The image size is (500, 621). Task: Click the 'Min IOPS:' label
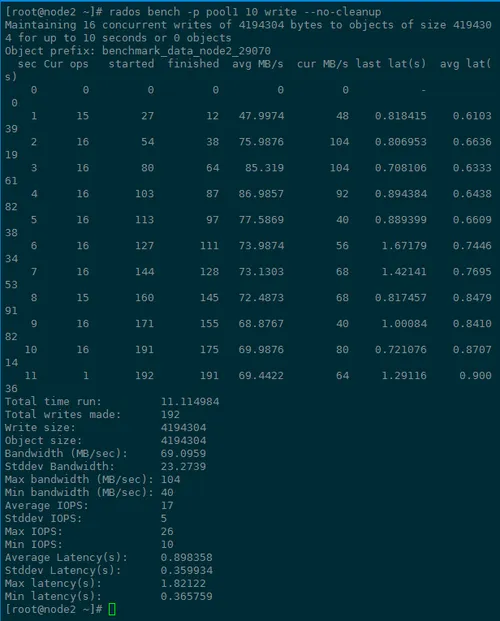click(34, 545)
